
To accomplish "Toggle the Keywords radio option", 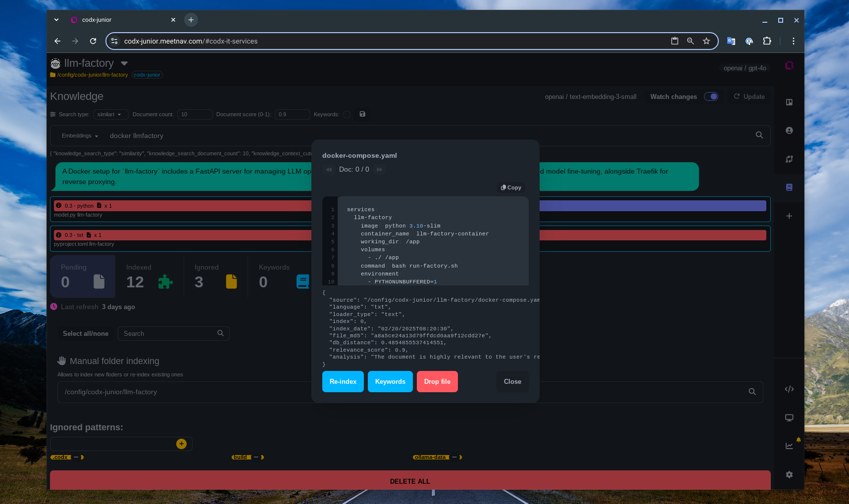I will click(x=347, y=115).
